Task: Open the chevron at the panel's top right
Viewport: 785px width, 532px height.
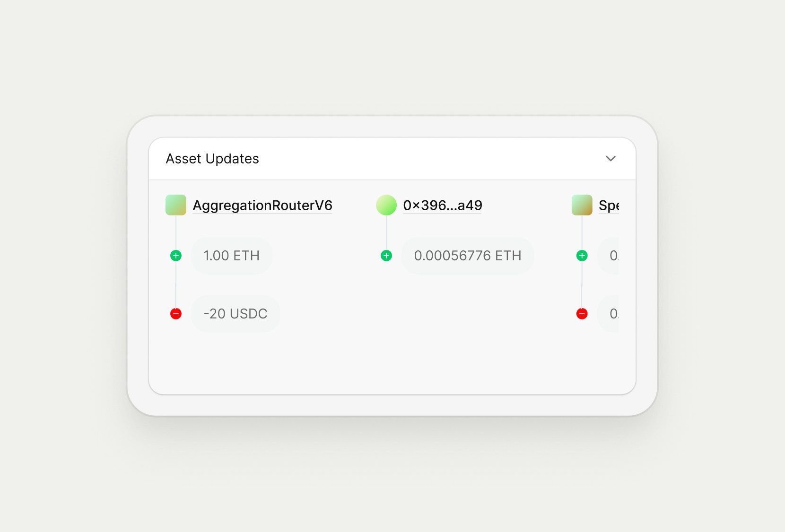Action: [x=611, y=159]
